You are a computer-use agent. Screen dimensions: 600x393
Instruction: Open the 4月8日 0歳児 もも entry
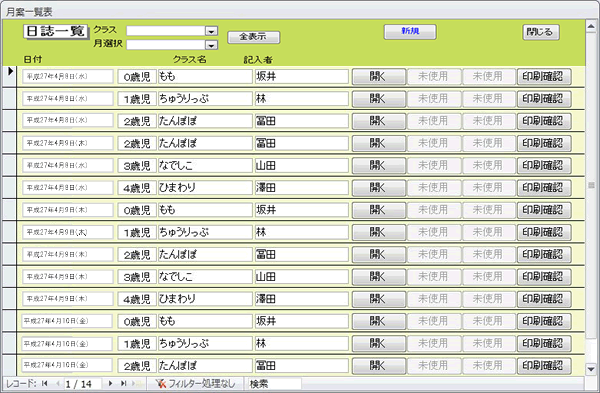tap(379, 77)
